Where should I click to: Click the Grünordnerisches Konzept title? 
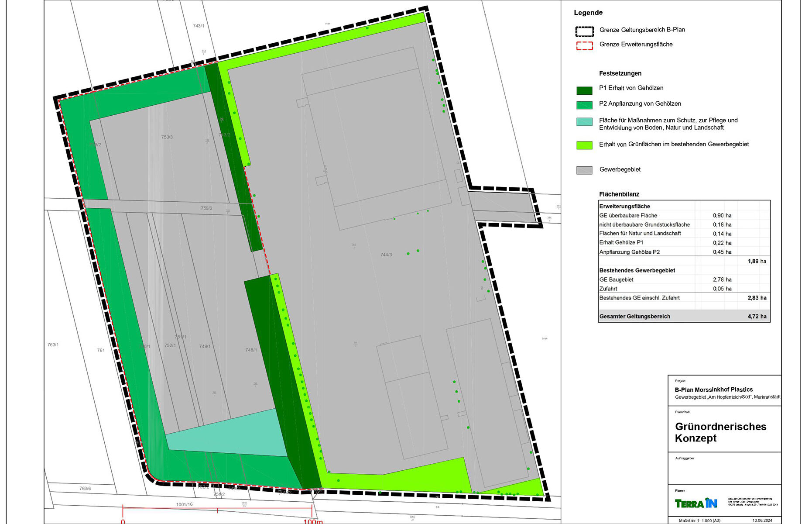click(720, 432)
